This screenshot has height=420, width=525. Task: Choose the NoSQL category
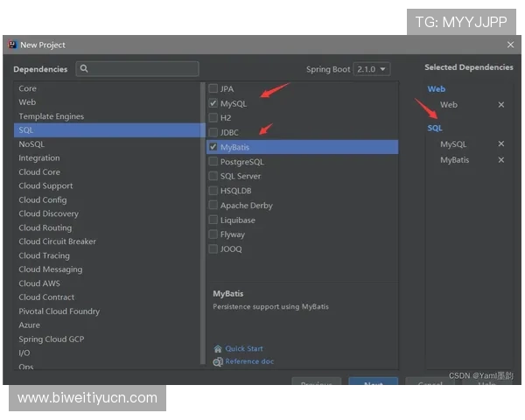(x=107, y=144)
